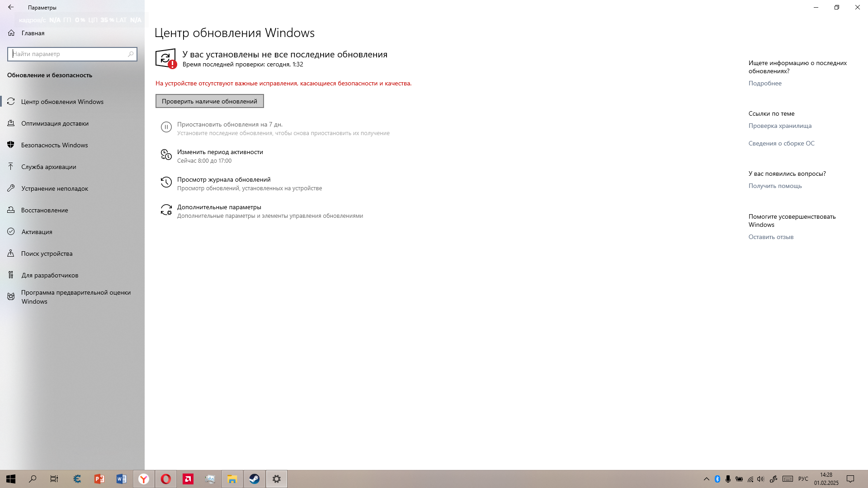Click the volume speaker tray icon
This screenshot has width=868, height=488.
pyautogui.click(x=761, y=479)
